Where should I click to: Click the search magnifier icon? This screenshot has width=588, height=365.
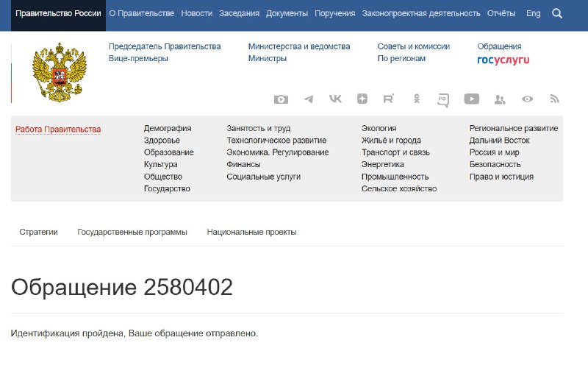(557, 13)
